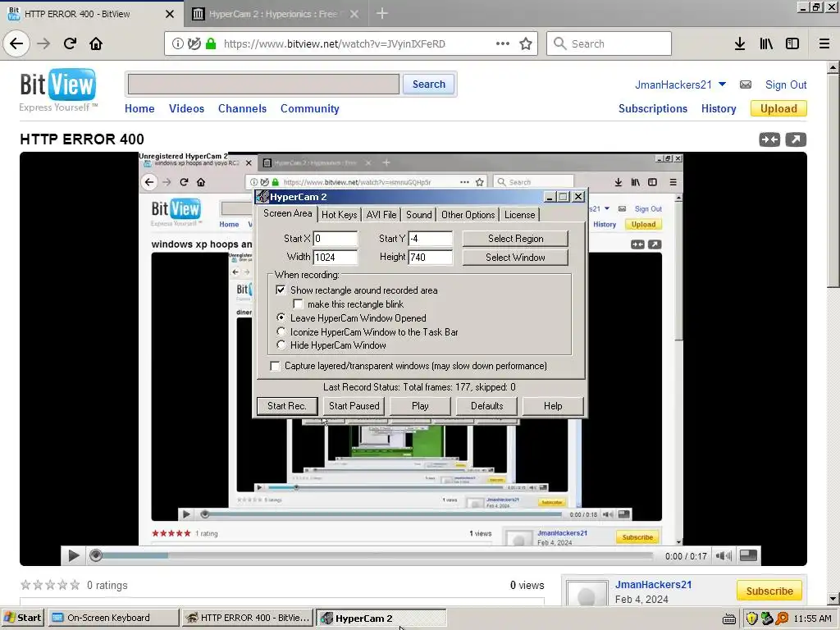The width and height of the screenshot is (840, 630).
Task: Rate the video four stars
Action: (62, 585)
